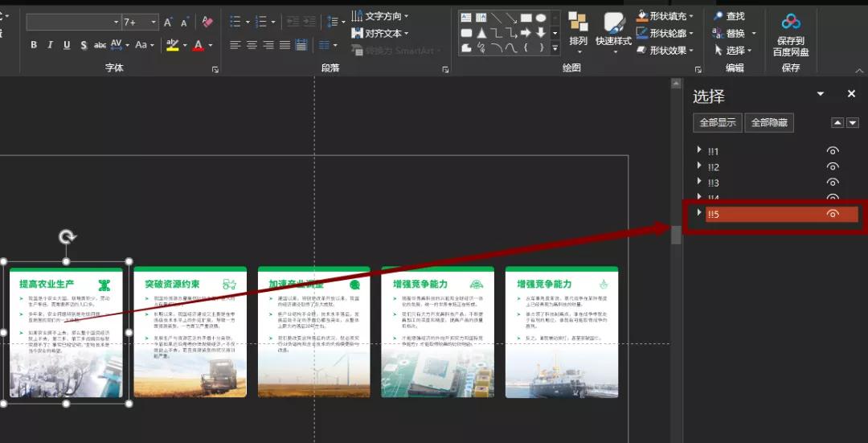
Task: Open the 排列 (Arrange) menu
Action: (578, 31)
